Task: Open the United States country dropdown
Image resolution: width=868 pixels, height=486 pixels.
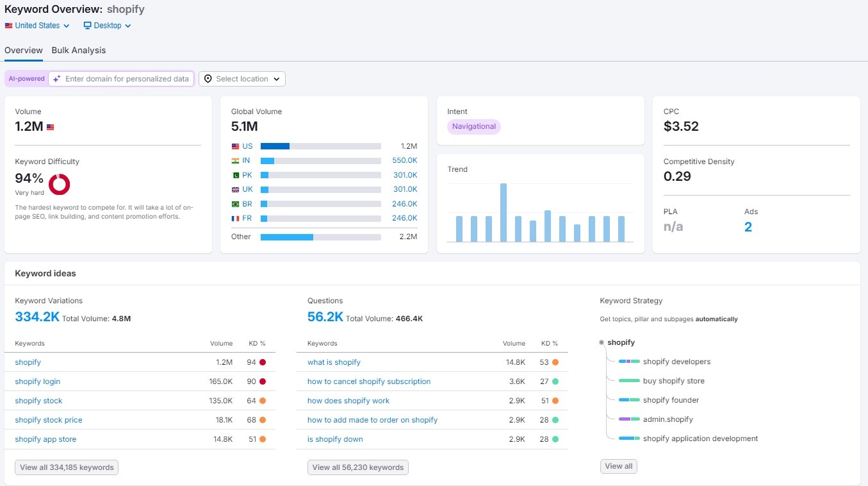Action: [x=37, y=26]
